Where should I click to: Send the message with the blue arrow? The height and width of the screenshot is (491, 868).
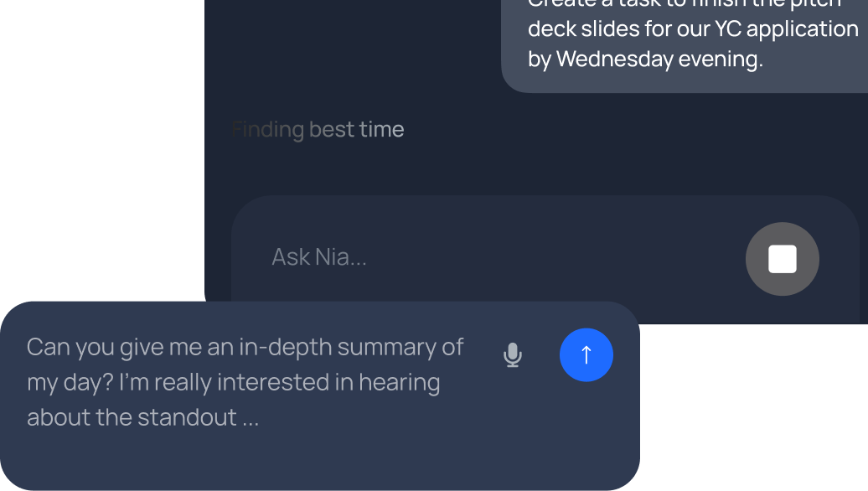tap(586, 355)
